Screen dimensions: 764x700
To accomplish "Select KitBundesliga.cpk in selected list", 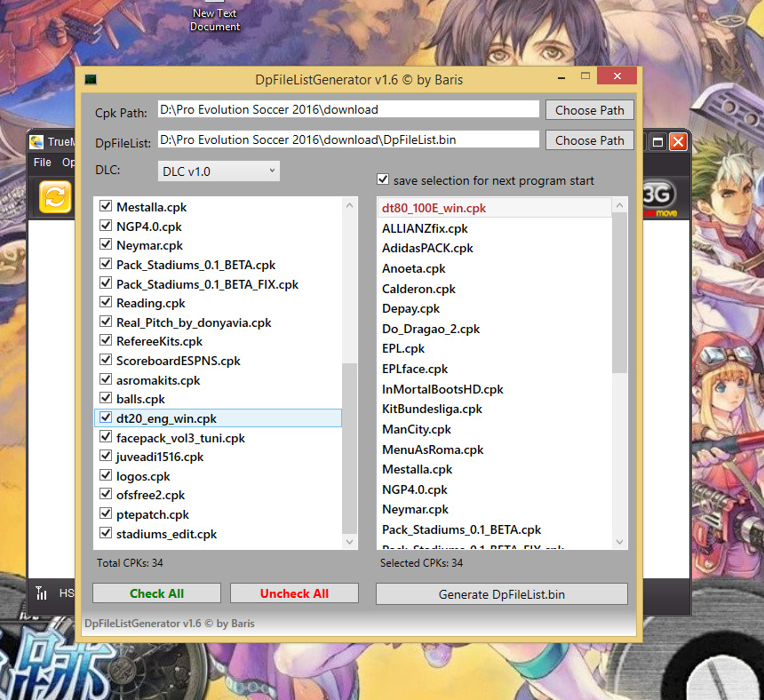I will tap(495, 409).
